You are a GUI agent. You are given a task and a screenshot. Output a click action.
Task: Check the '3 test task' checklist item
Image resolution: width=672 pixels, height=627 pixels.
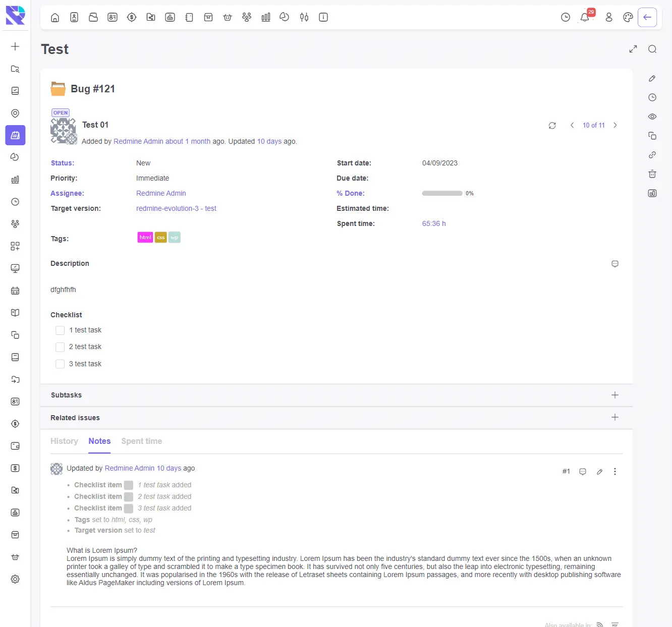point(60,364)
